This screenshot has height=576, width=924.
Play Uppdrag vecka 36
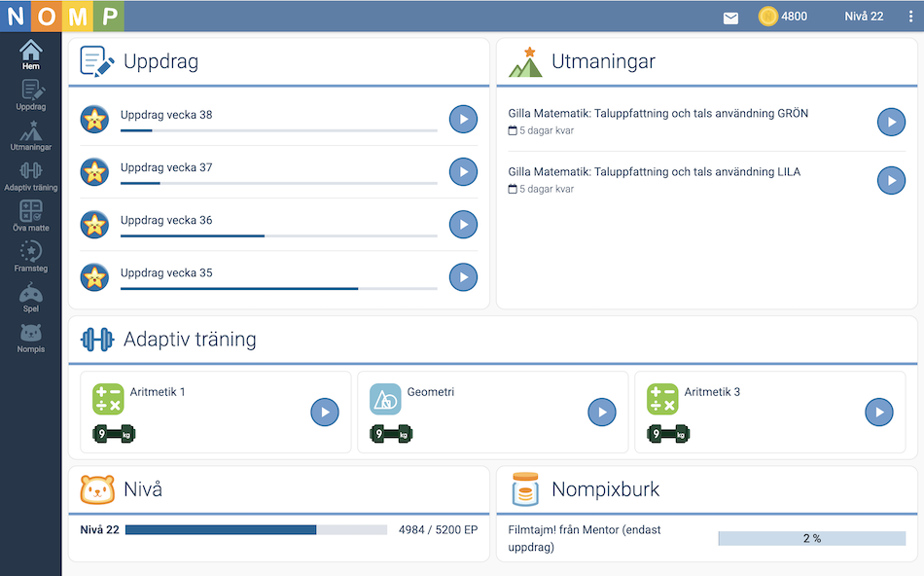pos(463,225)
